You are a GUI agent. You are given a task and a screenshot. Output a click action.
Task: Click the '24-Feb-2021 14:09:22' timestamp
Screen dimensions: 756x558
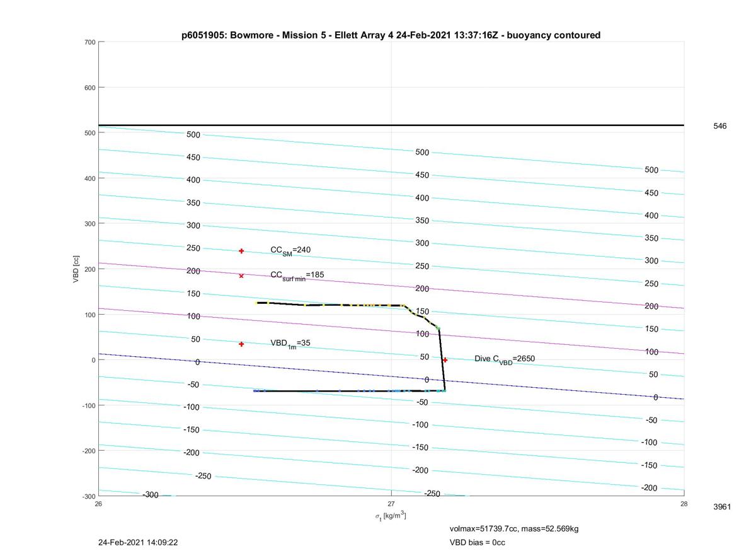(139, 542)
